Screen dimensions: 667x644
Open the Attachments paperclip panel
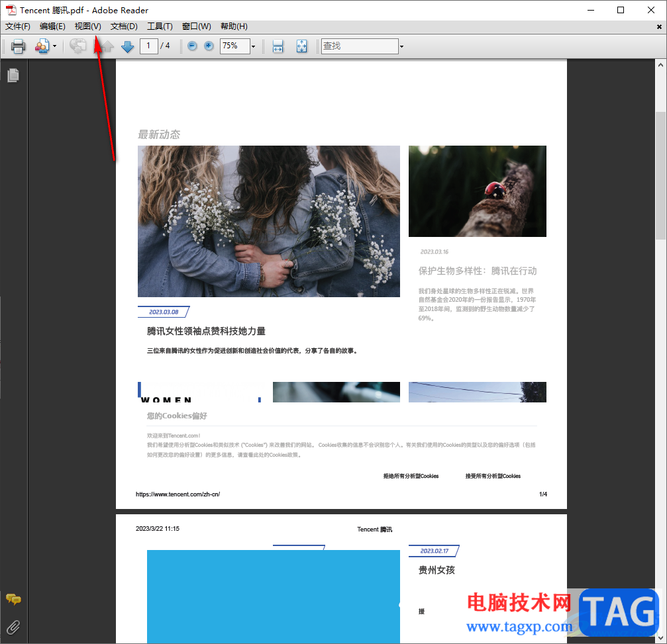(x=13, y=627)
